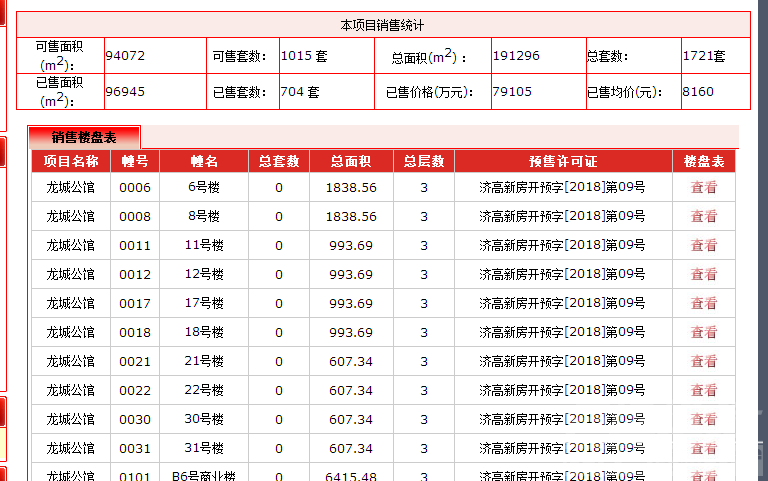This screenshot has width=768, height=481.
Task: Click 查看 in the 22号楼 row
Action: pos(704,390)
